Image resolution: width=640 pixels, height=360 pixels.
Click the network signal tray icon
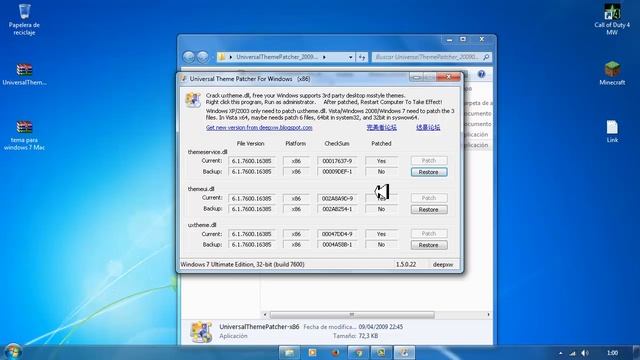pyautogui.click(x=573, y=353)
